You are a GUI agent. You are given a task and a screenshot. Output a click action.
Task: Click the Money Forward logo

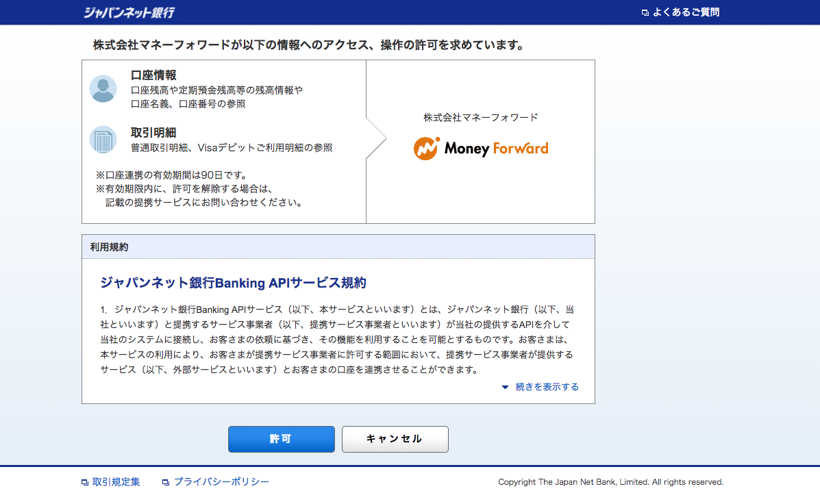click(481, 149)
